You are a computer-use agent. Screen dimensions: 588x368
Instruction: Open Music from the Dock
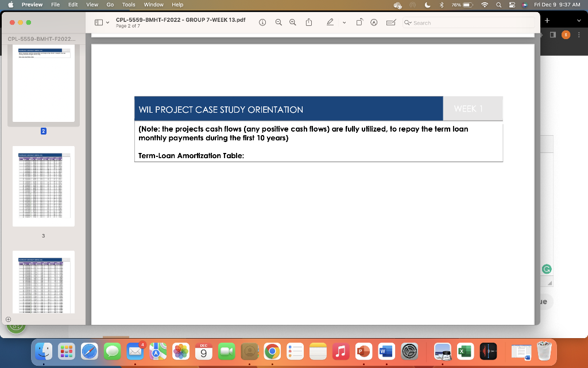pos(341,350)
